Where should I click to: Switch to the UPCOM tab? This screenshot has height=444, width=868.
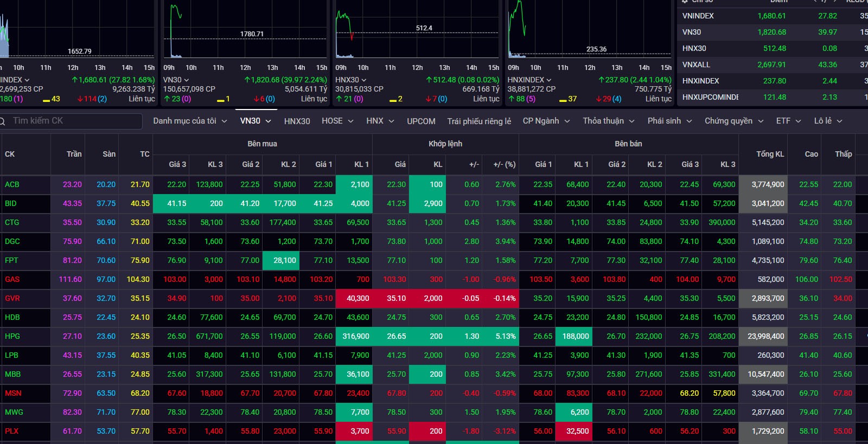pyautogui.click(x=421, y=121)
